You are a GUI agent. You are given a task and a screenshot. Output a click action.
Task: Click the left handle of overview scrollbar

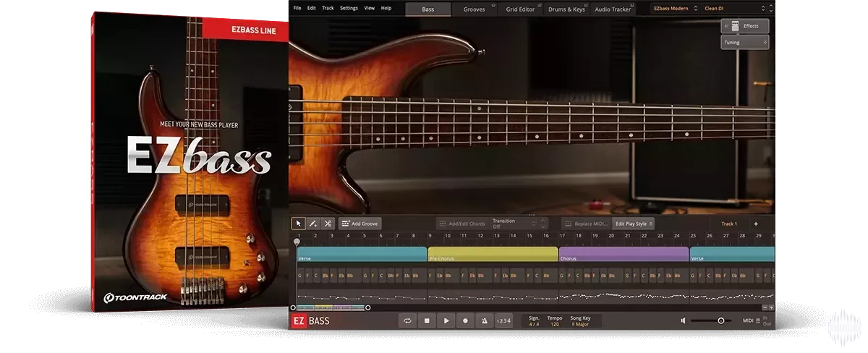[x=293, y=307]
